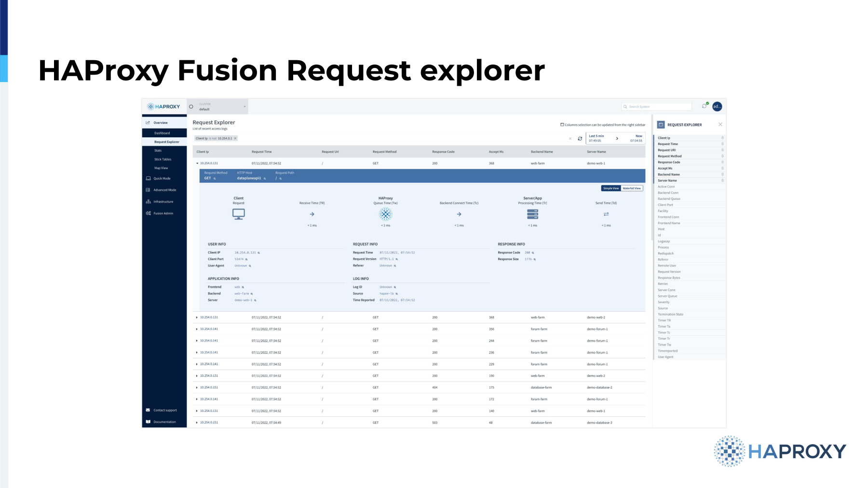Grab the drag handle of Client Ip column item

722,138
